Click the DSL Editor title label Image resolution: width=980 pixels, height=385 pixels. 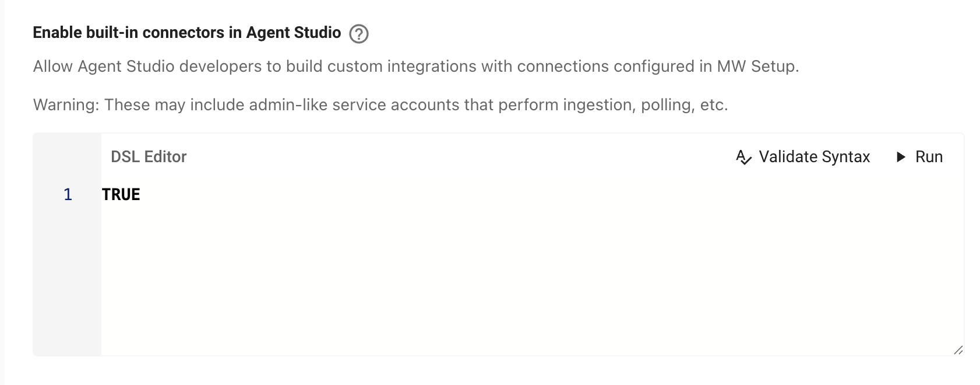click(x=149, y=157)
